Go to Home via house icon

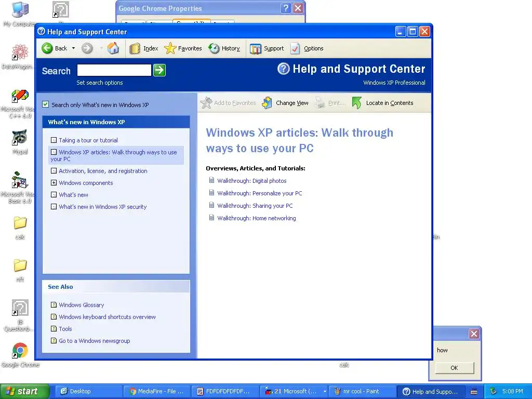coord(113,48)
